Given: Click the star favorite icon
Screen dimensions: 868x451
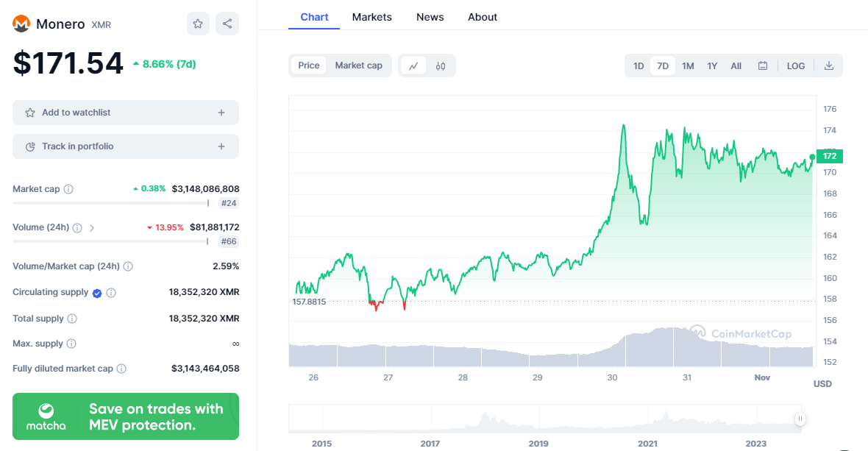Looking at the screenshot, I should tap(198, 24).
